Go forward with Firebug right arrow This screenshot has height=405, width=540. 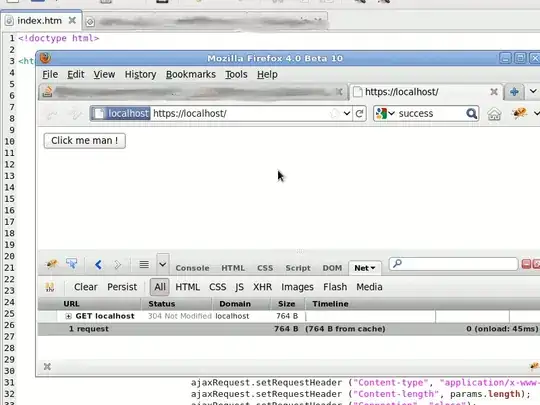click(x=117, y=264)
